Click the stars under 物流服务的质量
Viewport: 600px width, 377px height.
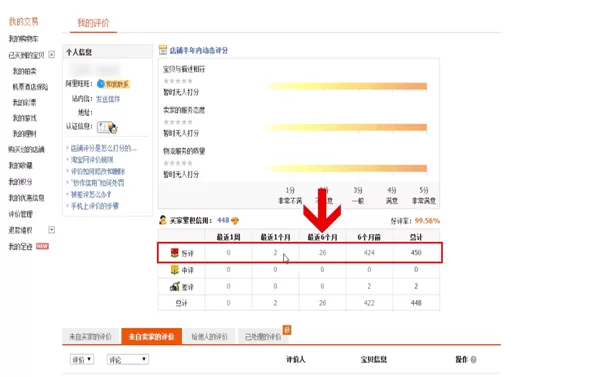[x=178, y=163]
